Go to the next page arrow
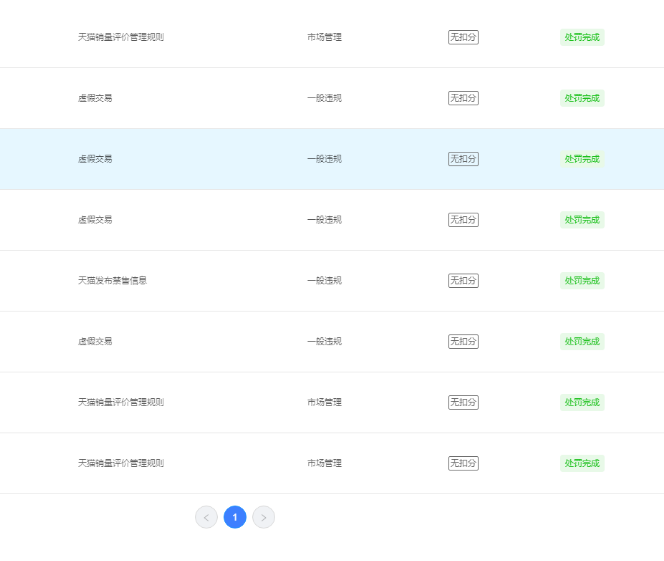This screenshot has width=664, height=561. coord(263,517)
